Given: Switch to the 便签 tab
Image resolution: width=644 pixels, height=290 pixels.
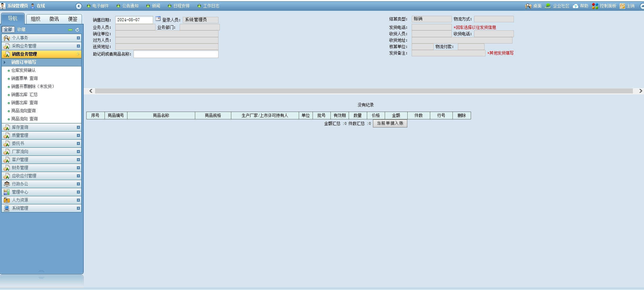Looking at the screenshot, I should pyautogui.click(x=72, y=19).
